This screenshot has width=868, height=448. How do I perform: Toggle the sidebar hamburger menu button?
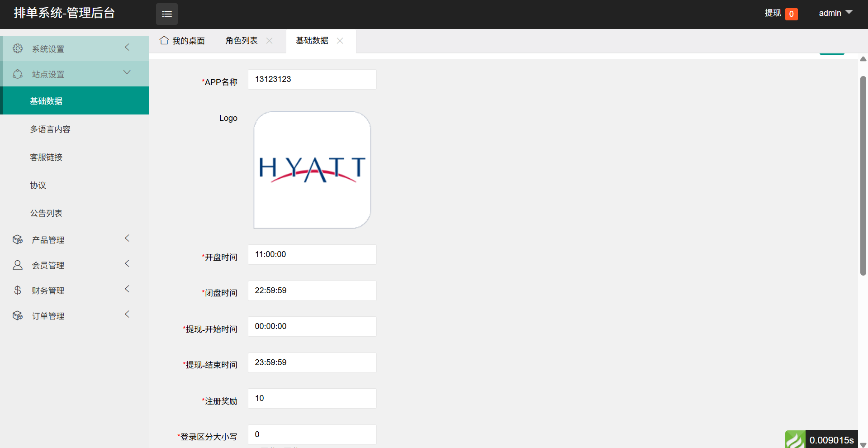pyautogui.click(x=167, y=14)
